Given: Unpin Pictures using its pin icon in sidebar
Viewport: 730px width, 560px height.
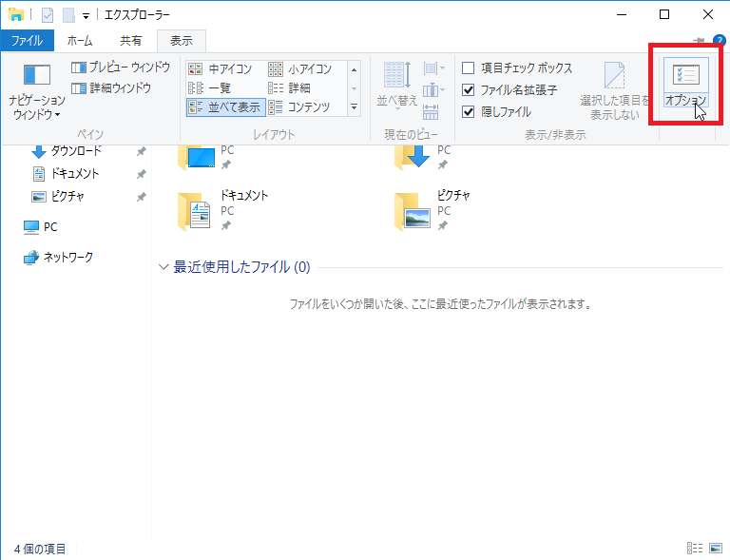Looking at the screenshot, I should pos(141,197).
